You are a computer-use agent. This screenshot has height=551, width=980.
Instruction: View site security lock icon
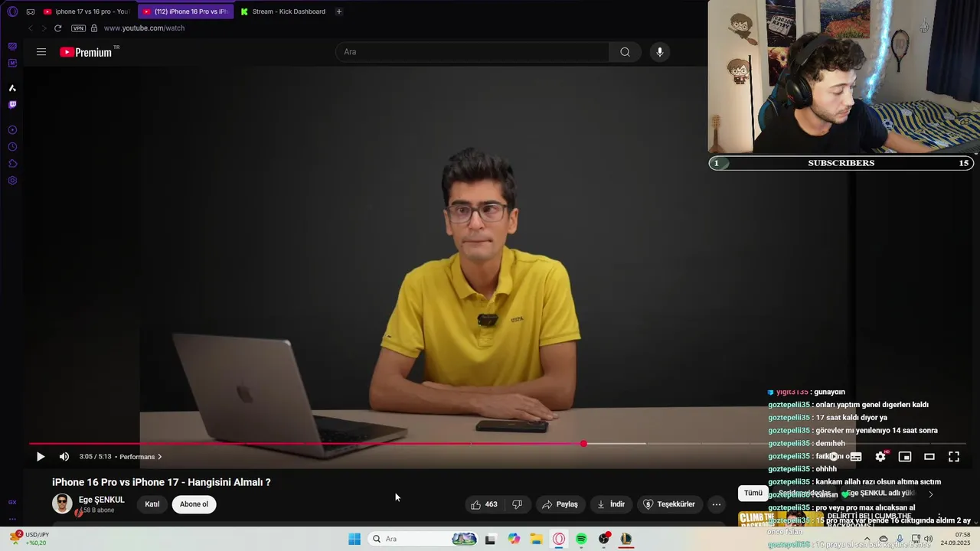coord(94,28)
